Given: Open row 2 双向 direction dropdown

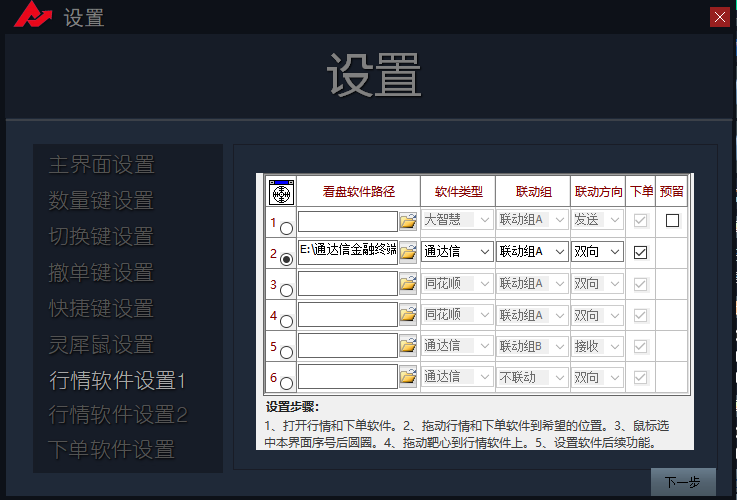Looking at the screenshot, I should pyautogui.click(x=597, y=252).
